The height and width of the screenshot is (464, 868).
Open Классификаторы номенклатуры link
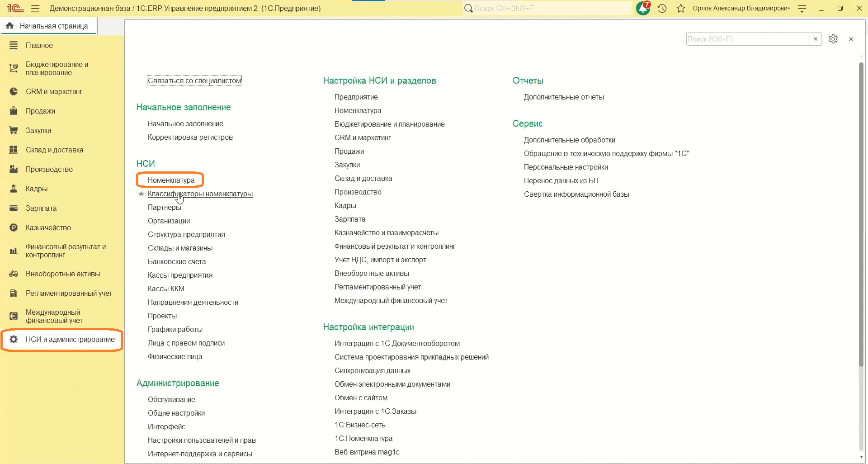point(200,194)
